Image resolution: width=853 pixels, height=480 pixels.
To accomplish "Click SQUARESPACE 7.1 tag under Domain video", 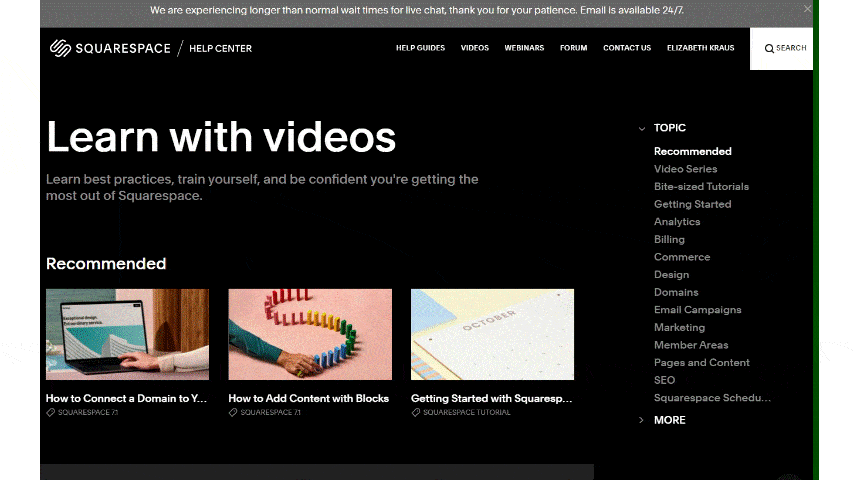I will [88, 413].
